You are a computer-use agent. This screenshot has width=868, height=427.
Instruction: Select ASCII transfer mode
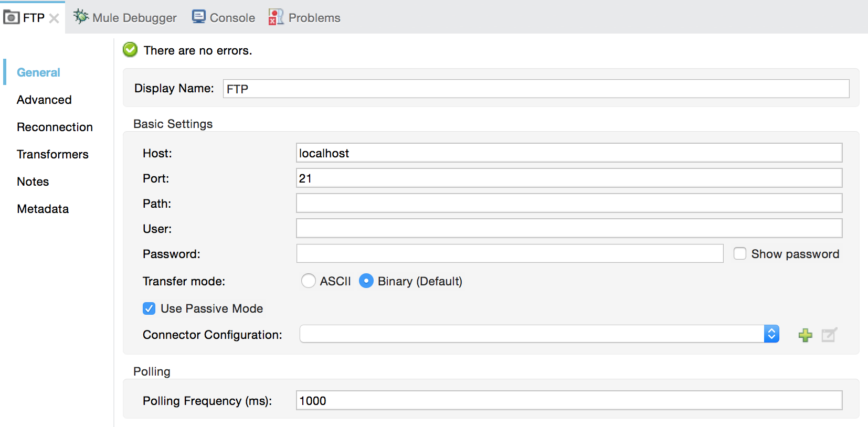(x=309, y=281)
